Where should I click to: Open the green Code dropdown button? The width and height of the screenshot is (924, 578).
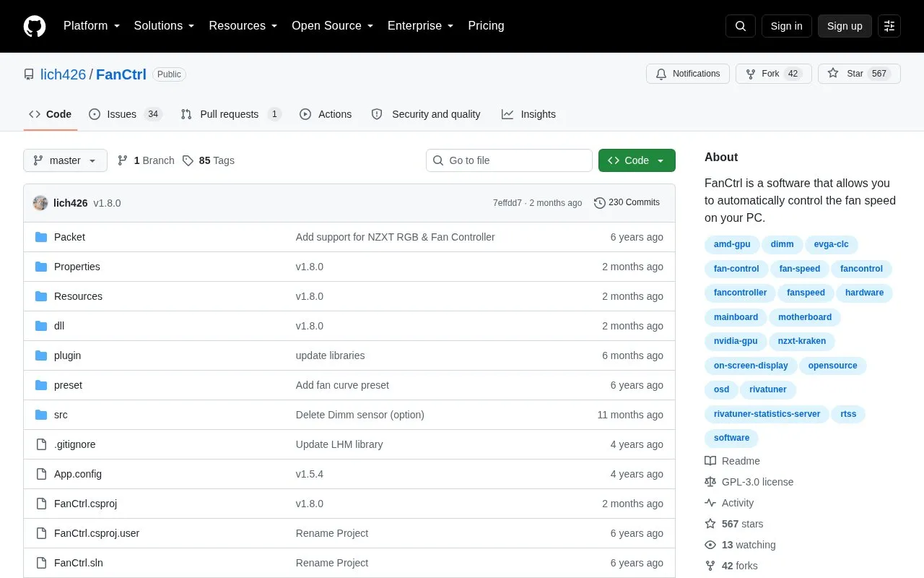[637, 160]
